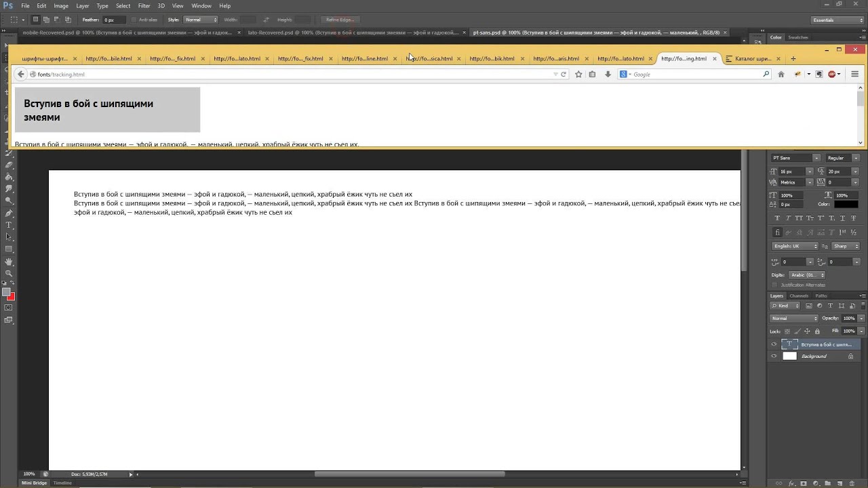The height and width of the screenshot is (488, 868).
Task: Select the Paint Bucket tool
Action: click(9, 176)
